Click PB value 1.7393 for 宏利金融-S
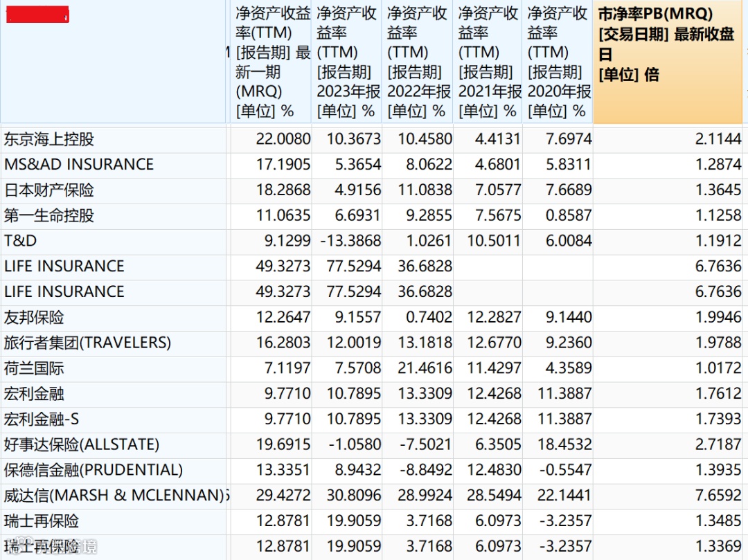 (x=718, y=419)
